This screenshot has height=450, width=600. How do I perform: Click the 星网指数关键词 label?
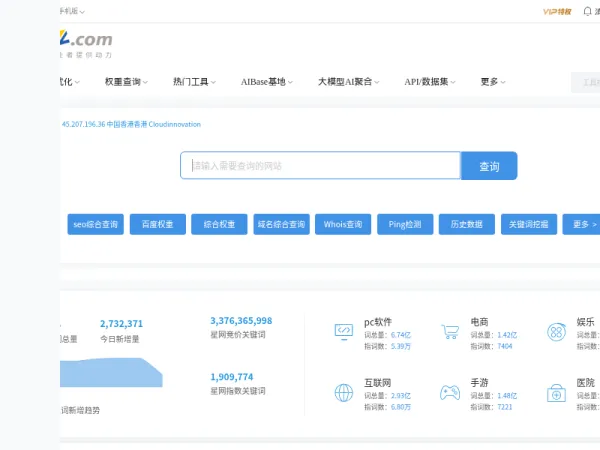[238, 391]
